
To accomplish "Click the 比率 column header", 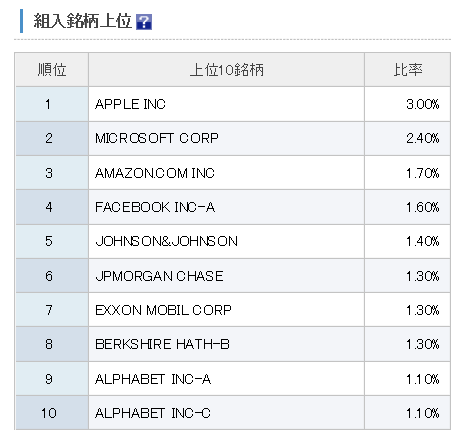I will [x=407, y=70].
